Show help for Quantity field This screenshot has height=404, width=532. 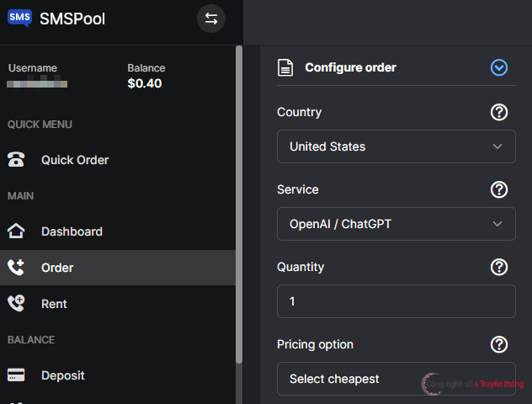pos(499,267)
